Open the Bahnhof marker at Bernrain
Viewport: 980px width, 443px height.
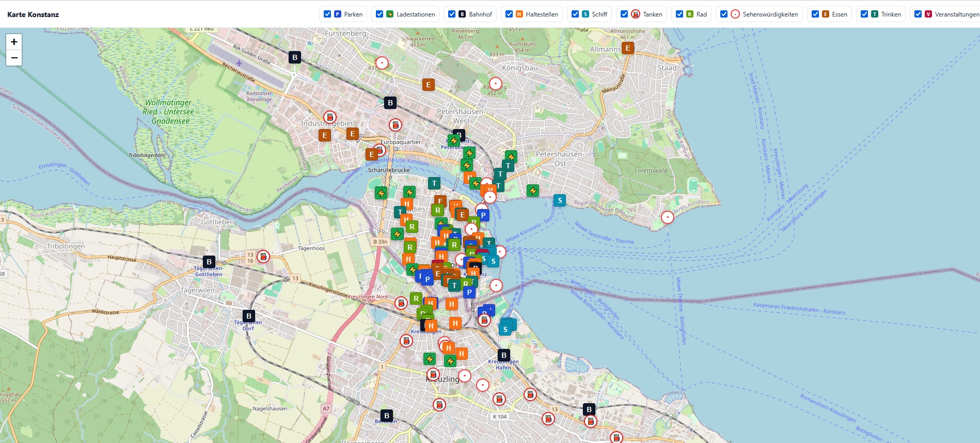(387, 416)
